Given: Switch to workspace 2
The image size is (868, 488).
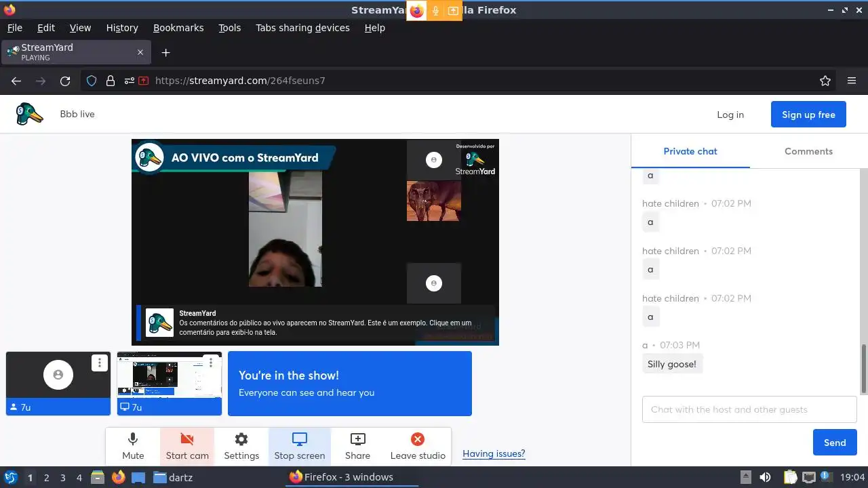Looking at the screenshot, I should (x=46, y=478).
